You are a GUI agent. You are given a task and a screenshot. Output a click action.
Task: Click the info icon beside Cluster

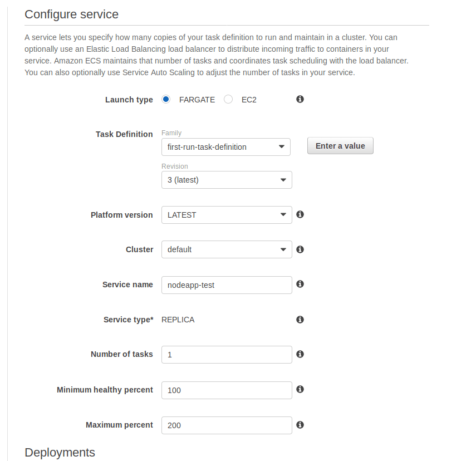[300, 249]
